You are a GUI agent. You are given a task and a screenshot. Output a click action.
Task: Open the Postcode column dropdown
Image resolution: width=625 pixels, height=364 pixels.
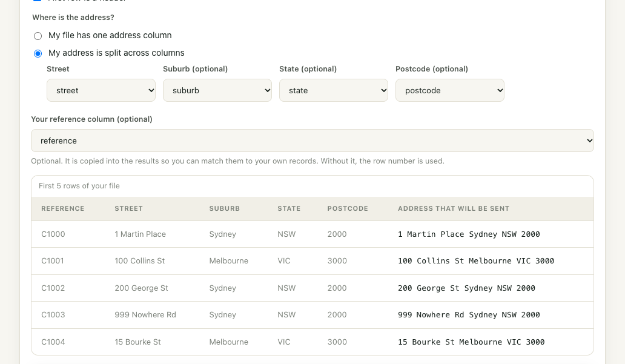(x=449, y=90)
